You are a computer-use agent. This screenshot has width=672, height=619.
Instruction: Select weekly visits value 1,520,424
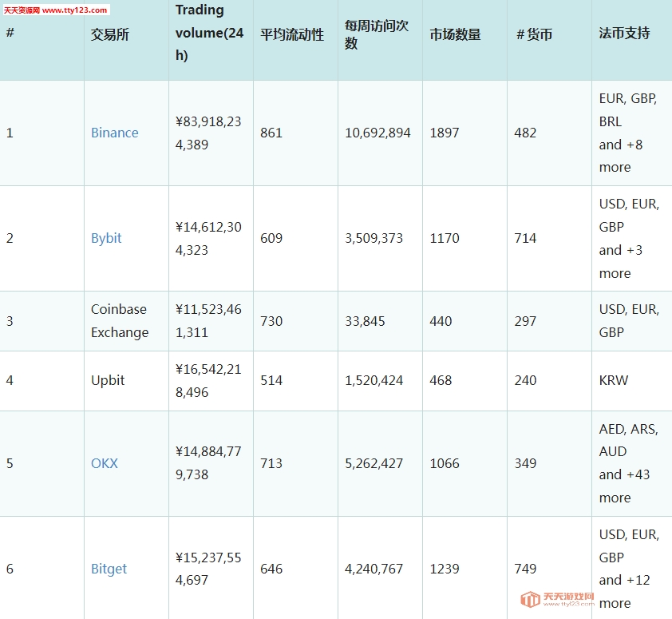pyautogui.click(x=374, y=380)
